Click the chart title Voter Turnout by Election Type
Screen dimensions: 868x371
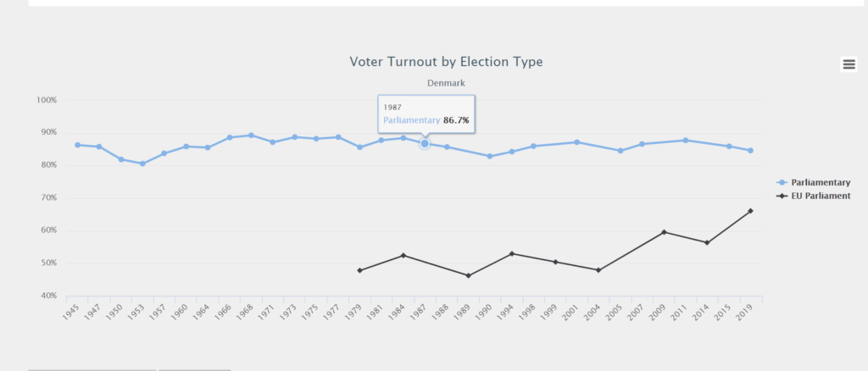[446, 62]
